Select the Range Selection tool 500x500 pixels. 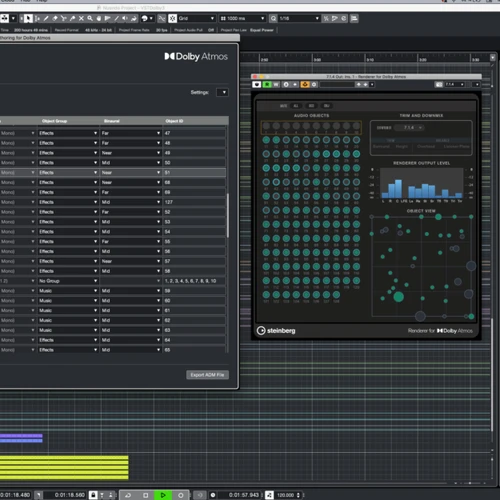(x=38, y=18)
